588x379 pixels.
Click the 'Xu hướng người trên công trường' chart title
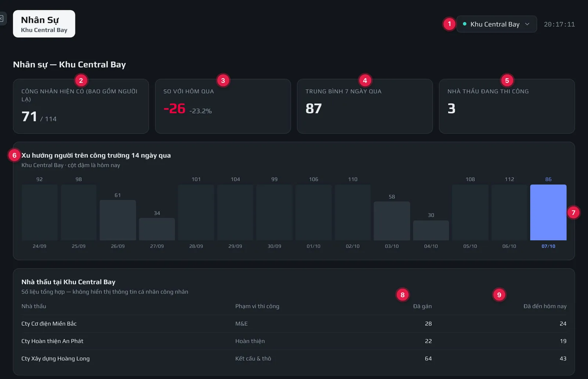96,155
